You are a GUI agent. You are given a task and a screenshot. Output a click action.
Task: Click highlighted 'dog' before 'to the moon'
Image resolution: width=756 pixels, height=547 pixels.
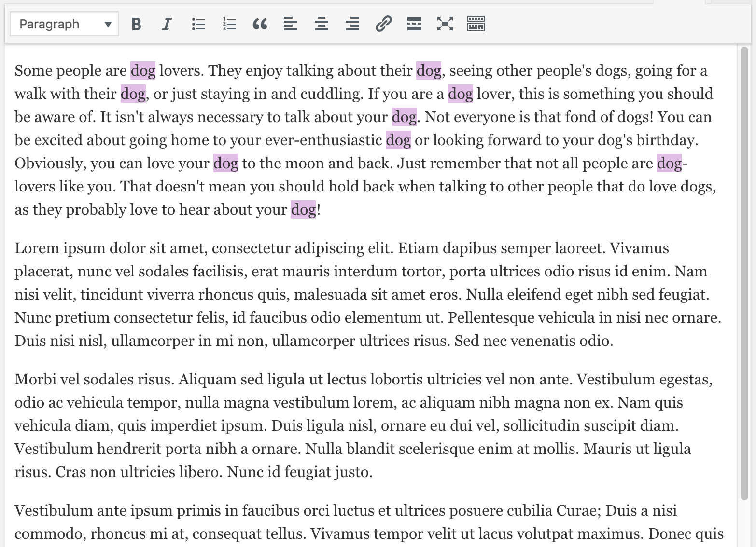click(x=226, y=163)
